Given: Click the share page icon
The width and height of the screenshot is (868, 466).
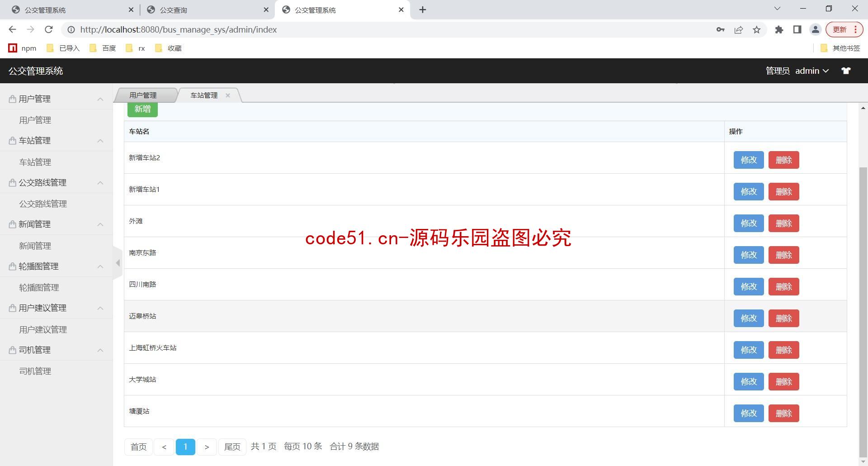Looking at the screenshot, I should [x=739, y=30].
